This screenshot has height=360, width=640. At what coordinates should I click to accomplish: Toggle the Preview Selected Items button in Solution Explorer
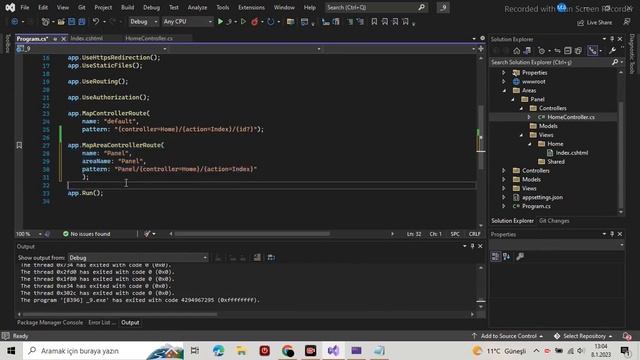click(x=592, y=51)
